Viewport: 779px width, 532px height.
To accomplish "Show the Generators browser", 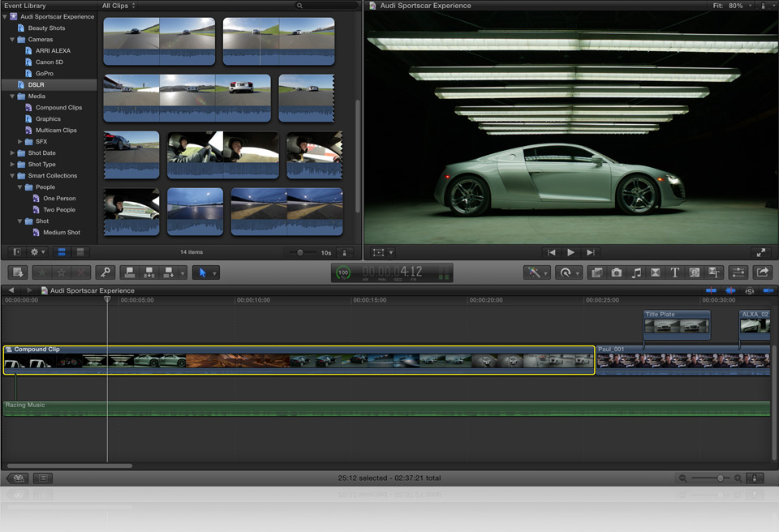I will pos(694,272).
